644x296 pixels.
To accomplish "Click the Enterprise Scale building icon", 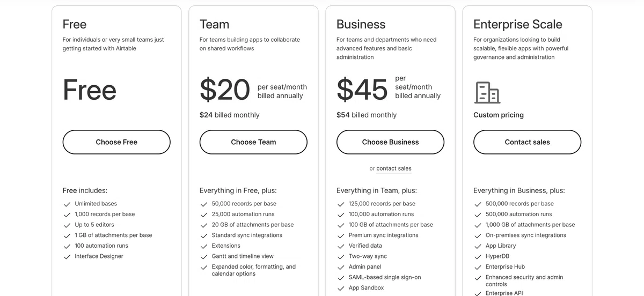I will coord(487,92).
